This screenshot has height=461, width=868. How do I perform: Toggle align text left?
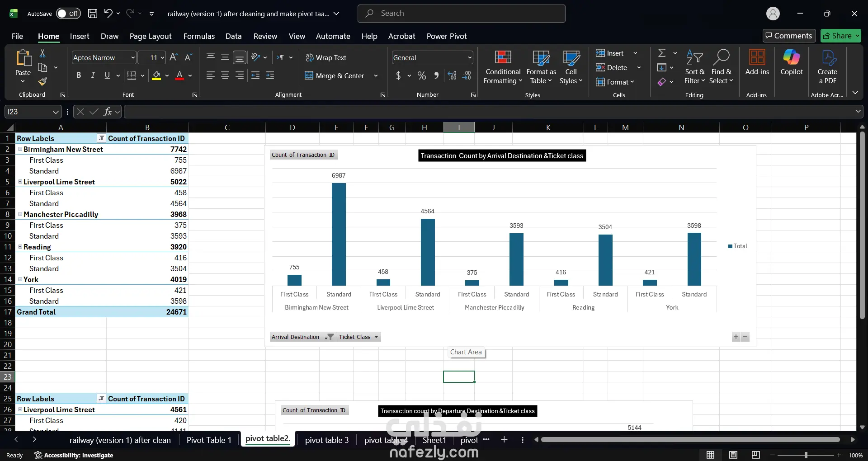[211, 75]
